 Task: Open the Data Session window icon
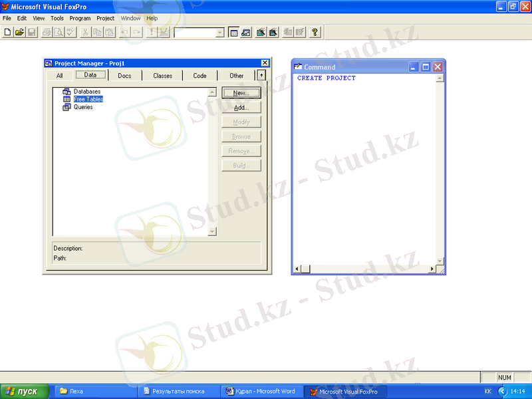click(246, 32)
